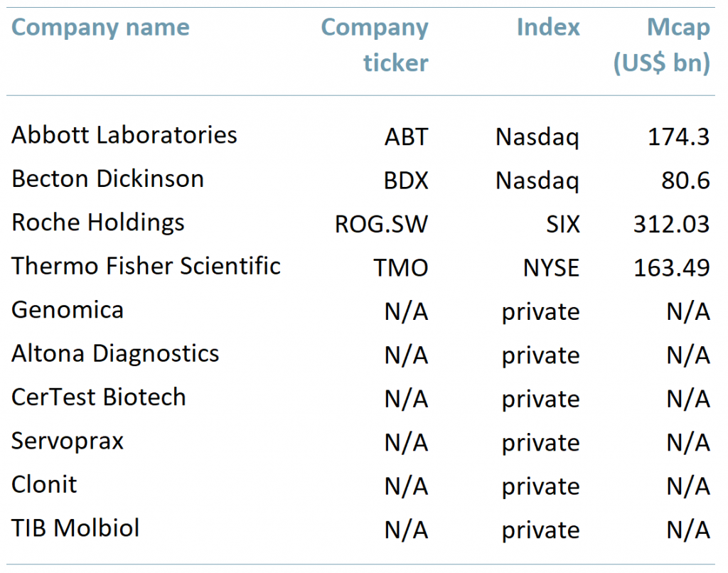Select the Becton Dickinson company name
Screen dimensions: 728x573
tap(107, 179)
